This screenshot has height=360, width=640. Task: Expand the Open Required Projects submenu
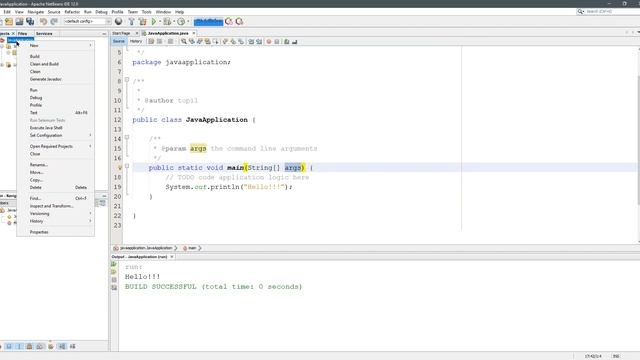tap(56, 146)
